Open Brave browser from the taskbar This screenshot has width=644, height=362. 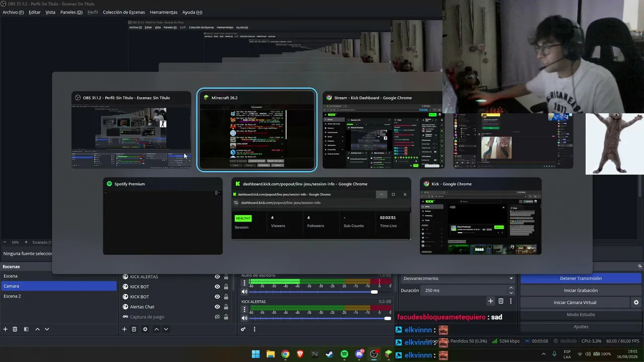[x=300, y=354]
